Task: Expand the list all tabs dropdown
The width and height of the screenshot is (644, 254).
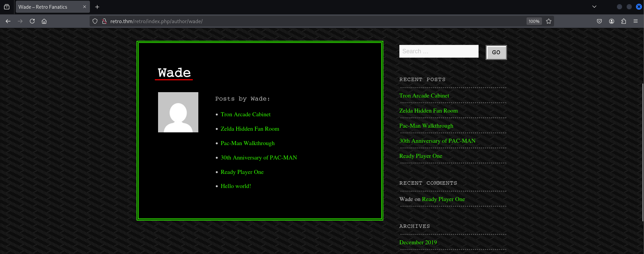Action: click(594, 7)
